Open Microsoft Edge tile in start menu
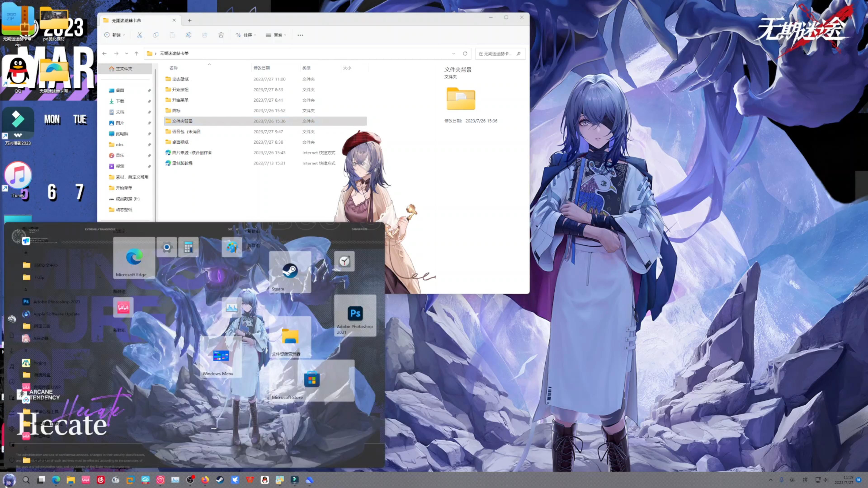 tap(134, 258)
